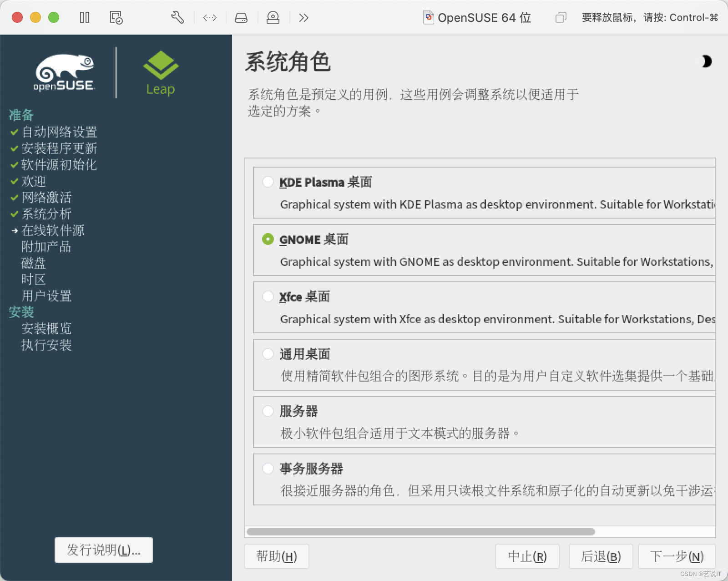Click the OpenSUSE 64 位 window title
728x581 pixels.
pos(484,18)
